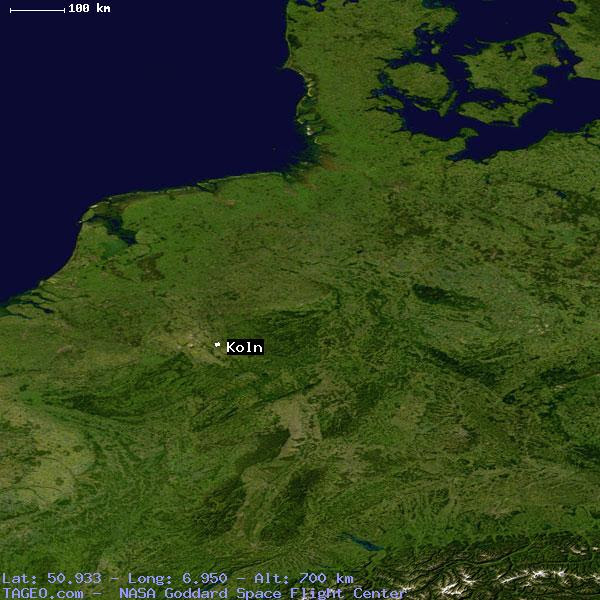Click the 100 km scale bar
The image size is (600, 600).
38,10
